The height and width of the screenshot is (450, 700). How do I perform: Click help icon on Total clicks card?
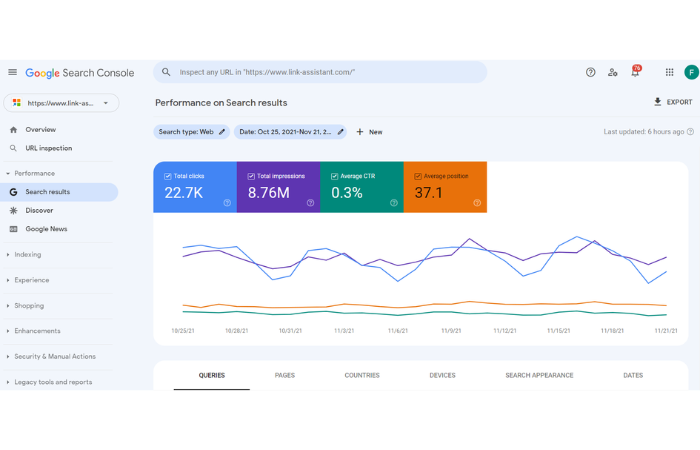coord(227,203)
